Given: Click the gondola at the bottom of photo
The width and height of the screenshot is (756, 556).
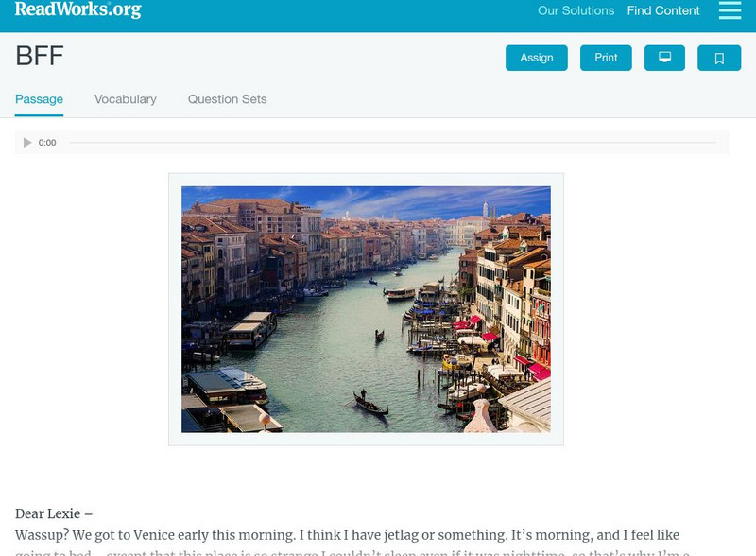Looking at the screenshot, I should coord(370,404).
